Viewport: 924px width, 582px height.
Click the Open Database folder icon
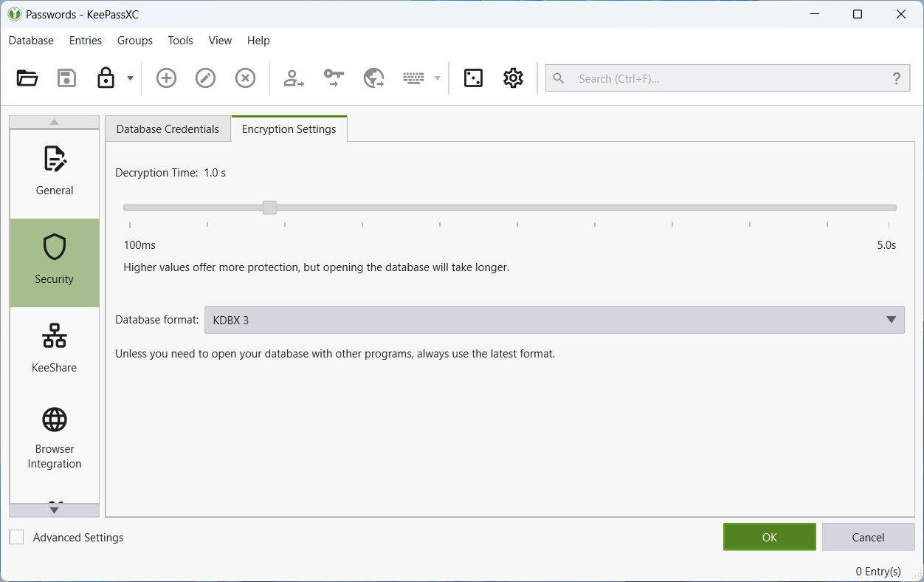tap(27, 78)
